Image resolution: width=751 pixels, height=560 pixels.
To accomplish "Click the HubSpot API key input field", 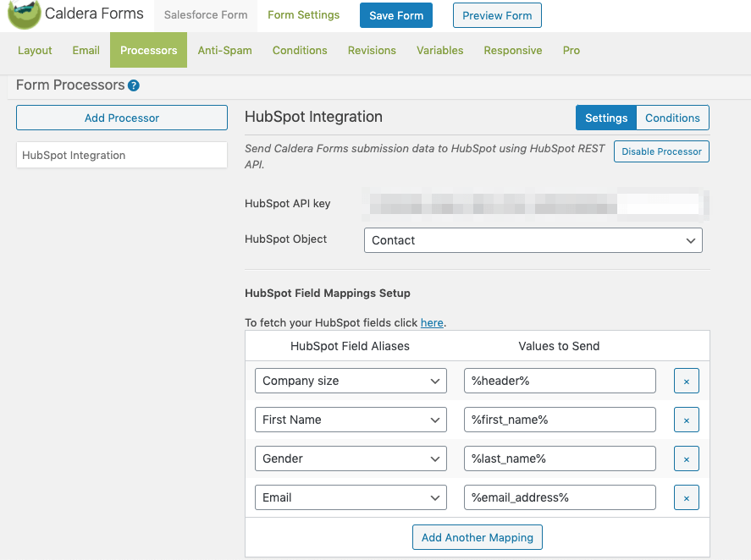I will click(535, 204).
